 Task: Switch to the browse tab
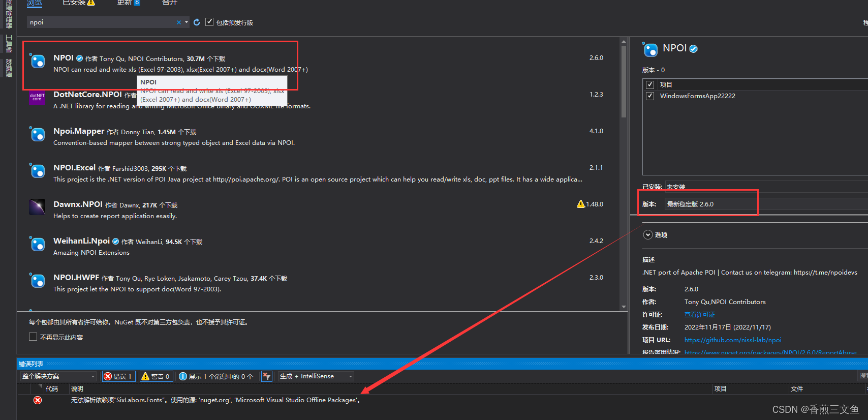click(x=35, y=3)
